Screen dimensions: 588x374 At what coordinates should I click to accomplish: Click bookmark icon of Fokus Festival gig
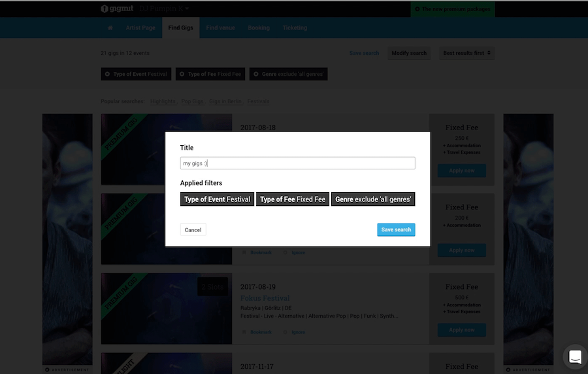(x=244, y=332)
